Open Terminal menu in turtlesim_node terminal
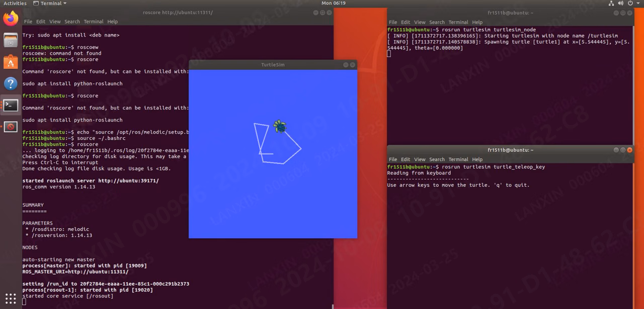 458,22
